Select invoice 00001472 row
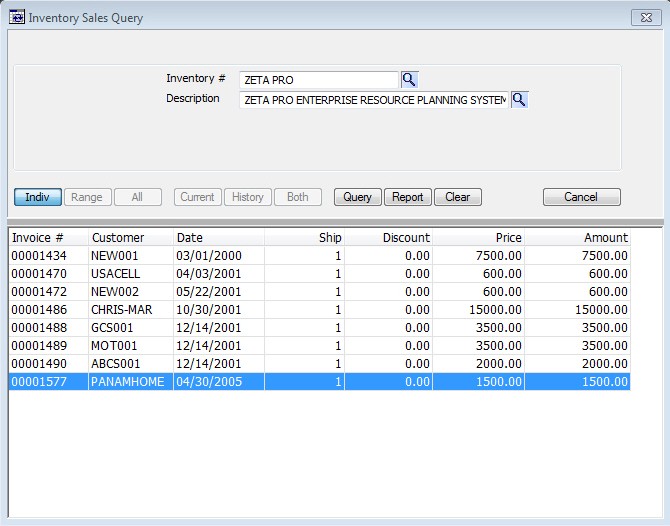 click(x=320, y=291)
